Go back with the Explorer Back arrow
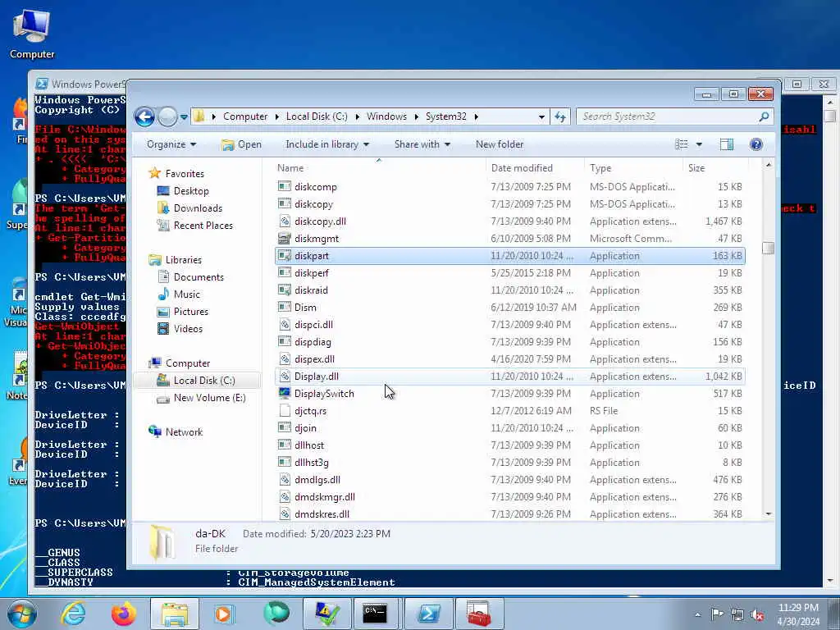The width and height of the screenshot is (840, 630). 144,116
